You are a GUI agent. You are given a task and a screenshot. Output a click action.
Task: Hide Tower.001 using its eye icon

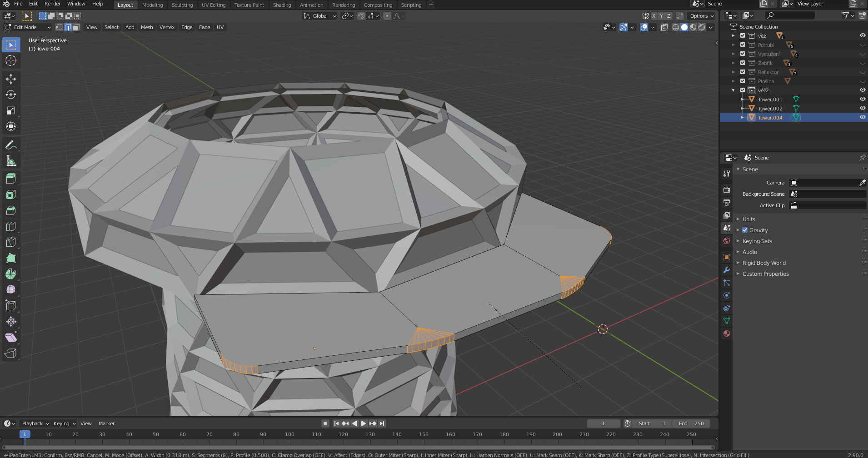[862, 99]
